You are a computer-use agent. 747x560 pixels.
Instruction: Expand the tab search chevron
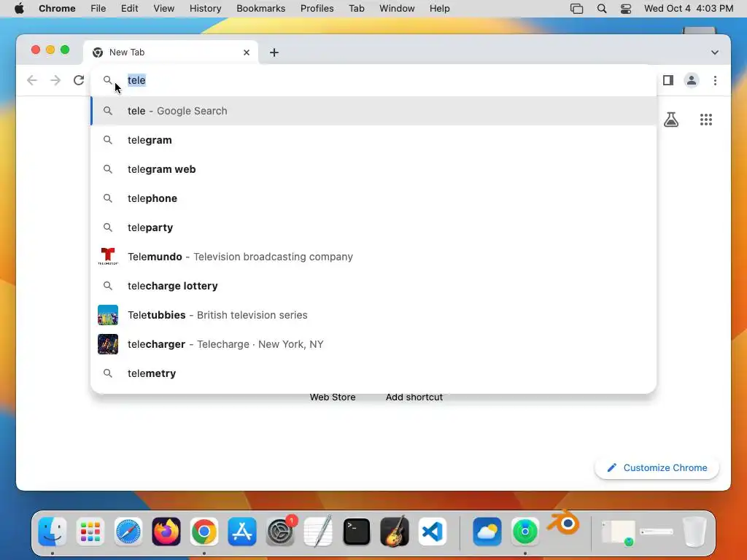[714, 52]
